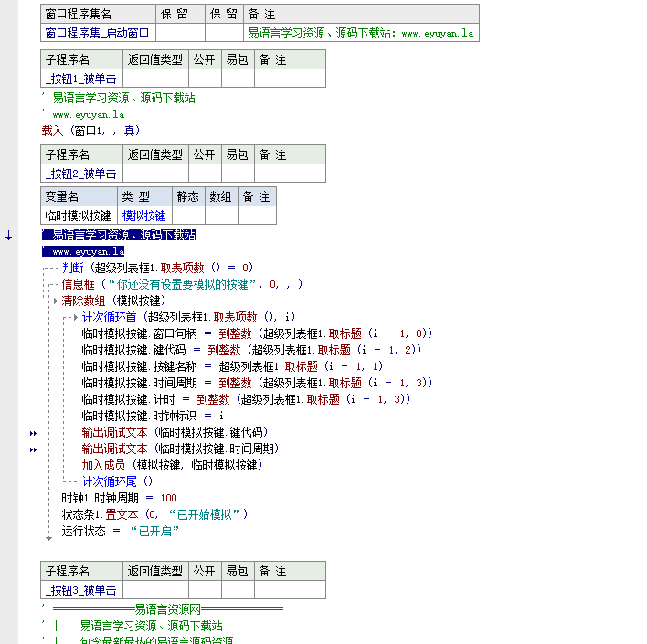This screenshot has height=644, width=647.
Task: Click the debug marker beside 输出调试文本 (临时模拟按键.键代码)
Action: 34,433
